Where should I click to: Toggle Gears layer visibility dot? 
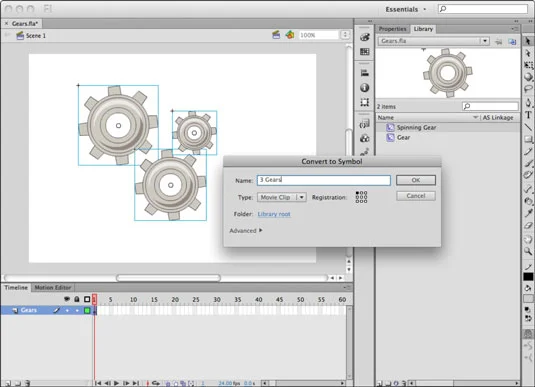(x=67, y=310)
